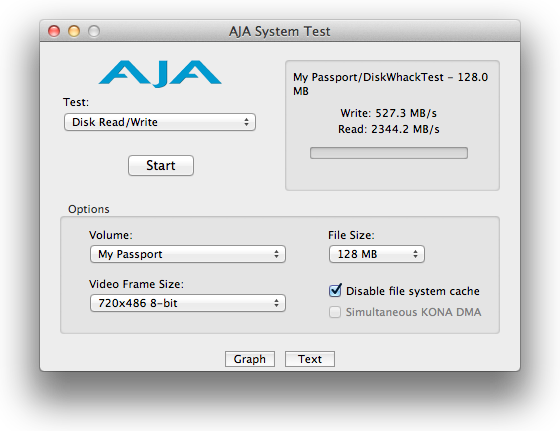
Task: Click the disabled zoom window button
Action: (94, 31)
